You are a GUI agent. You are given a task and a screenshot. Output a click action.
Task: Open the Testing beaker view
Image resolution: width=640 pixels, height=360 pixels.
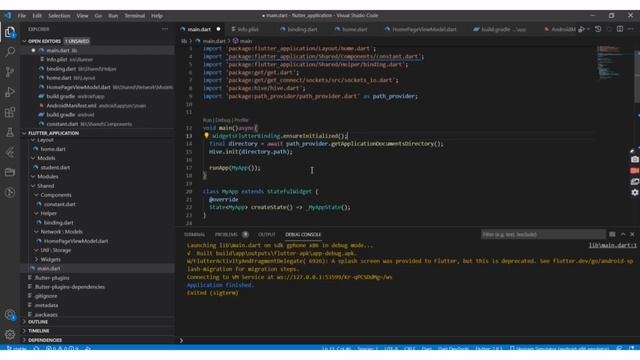pos(10,132)
